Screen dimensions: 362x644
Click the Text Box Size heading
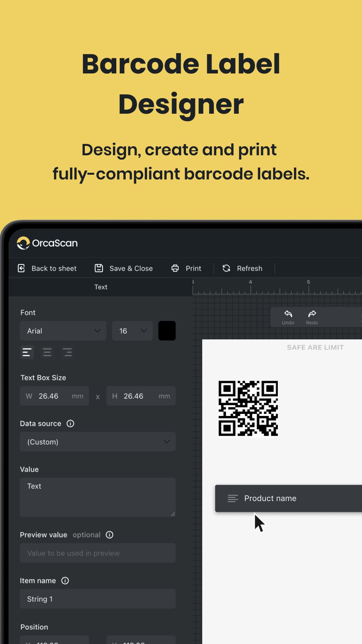pos(43,378)
